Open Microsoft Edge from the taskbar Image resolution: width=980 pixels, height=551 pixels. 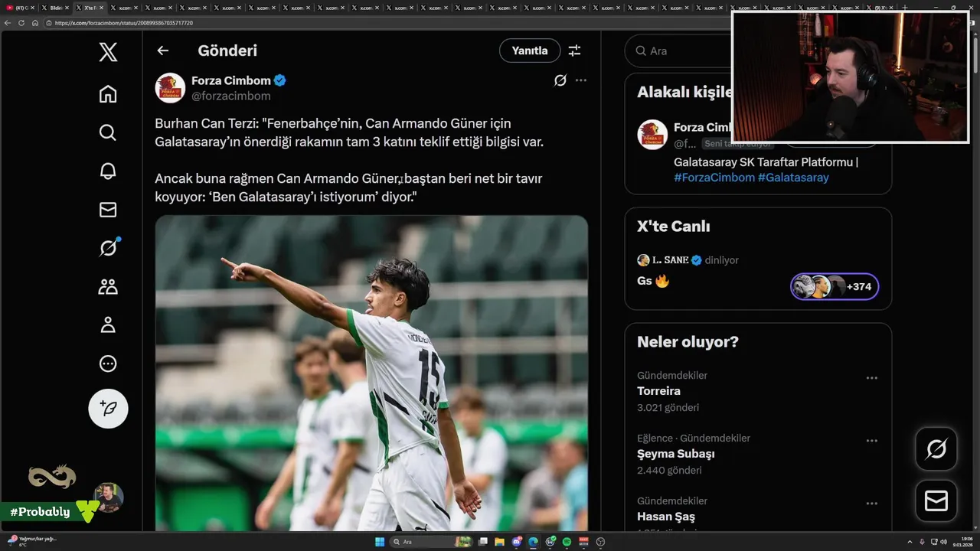tap(533, 542)
